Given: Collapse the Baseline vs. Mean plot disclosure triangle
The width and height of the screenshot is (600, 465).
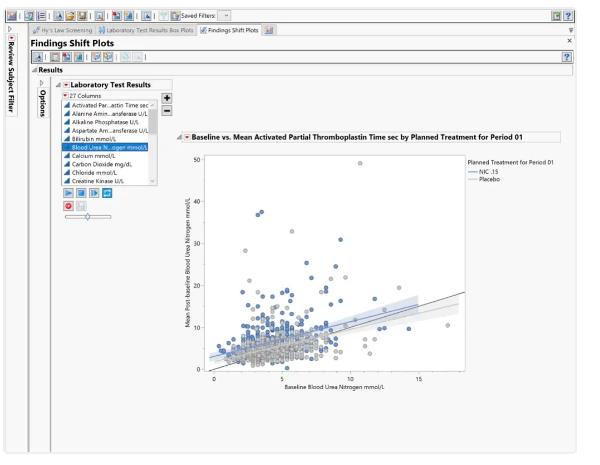Looking at the screenshot, I should click(179, 137).
